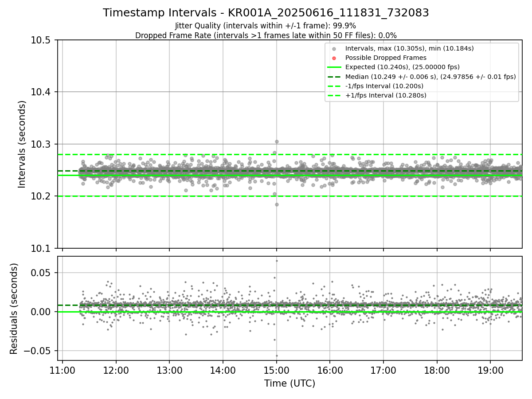Viewport: 532px width, 399px height.
Task: Click the gray marker beside the Intervals legend entry
Action: point(335,48)
